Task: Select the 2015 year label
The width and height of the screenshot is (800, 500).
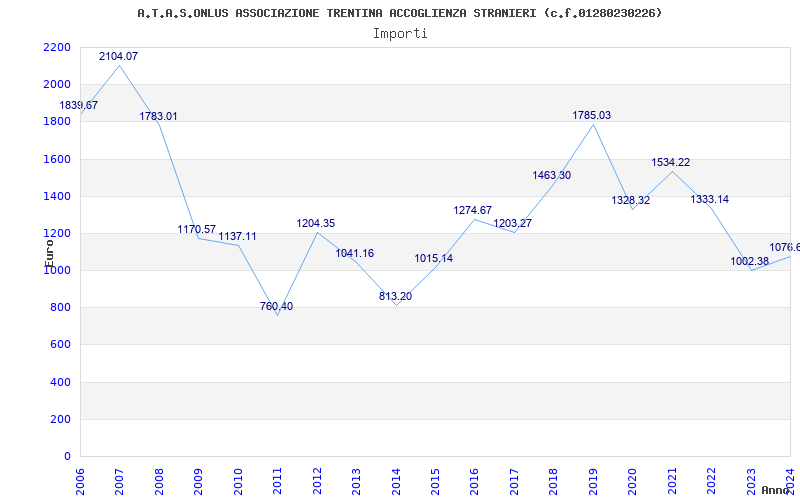Action: (x=435, y=481)
